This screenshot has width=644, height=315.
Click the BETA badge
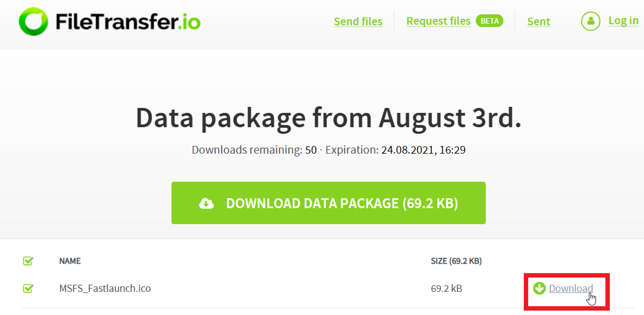click(490, 21)
